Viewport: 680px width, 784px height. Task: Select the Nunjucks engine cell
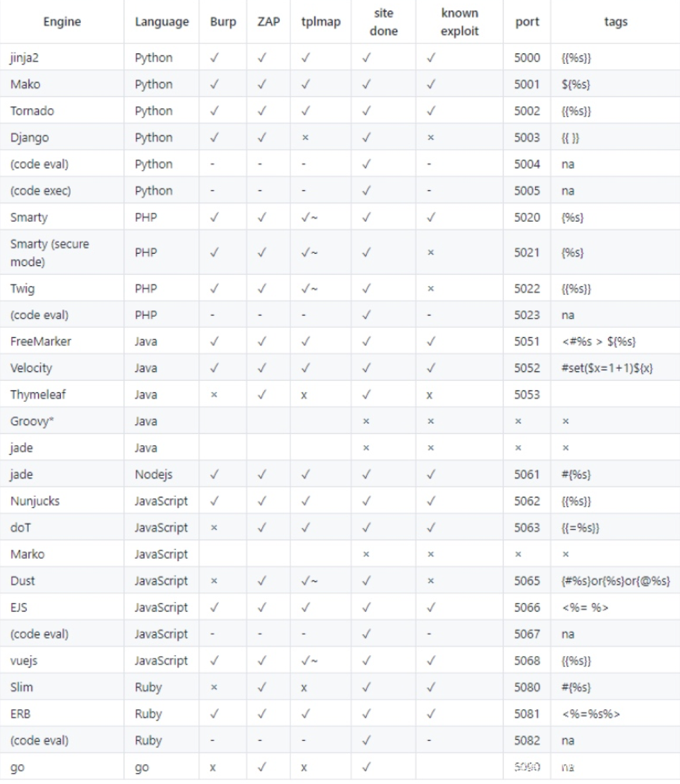pos(35,501)
